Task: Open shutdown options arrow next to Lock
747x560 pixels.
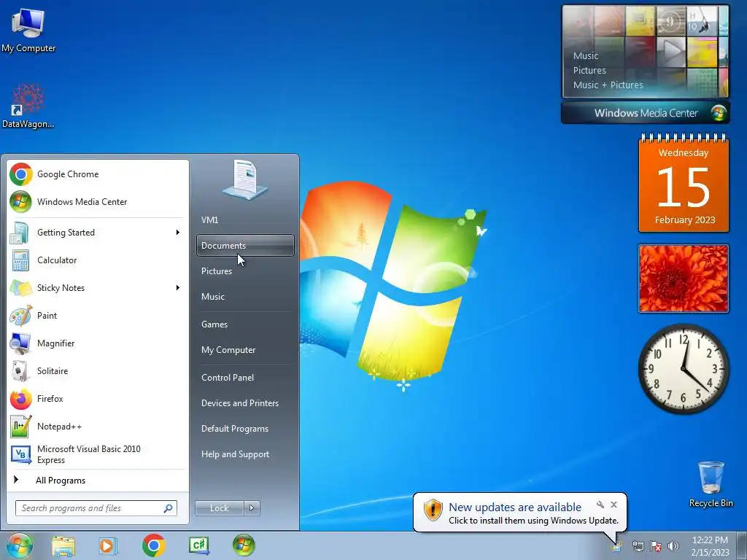Action: tap(252, 508)
